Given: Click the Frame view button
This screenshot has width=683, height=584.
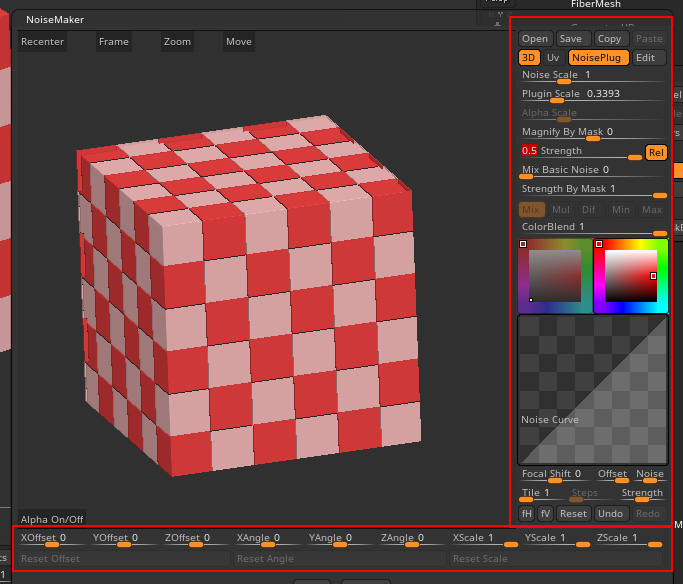Looking at the screenshot, I should (x=114, y=42).
